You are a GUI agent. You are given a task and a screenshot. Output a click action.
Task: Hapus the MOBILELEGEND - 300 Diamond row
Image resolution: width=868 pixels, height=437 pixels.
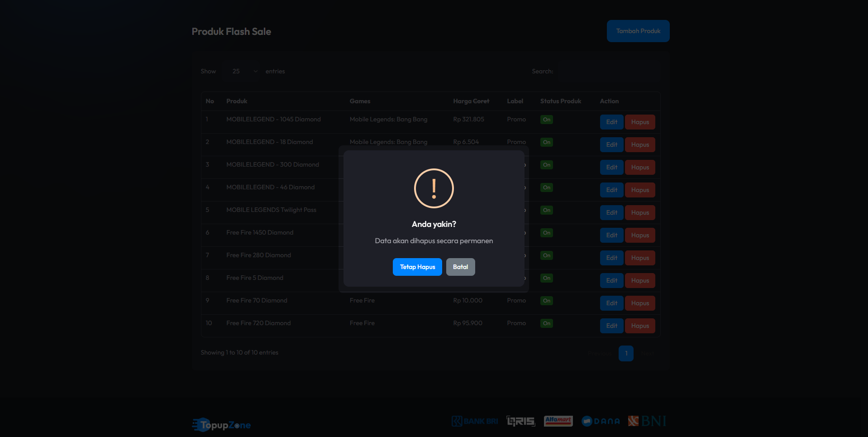point(640,167)
